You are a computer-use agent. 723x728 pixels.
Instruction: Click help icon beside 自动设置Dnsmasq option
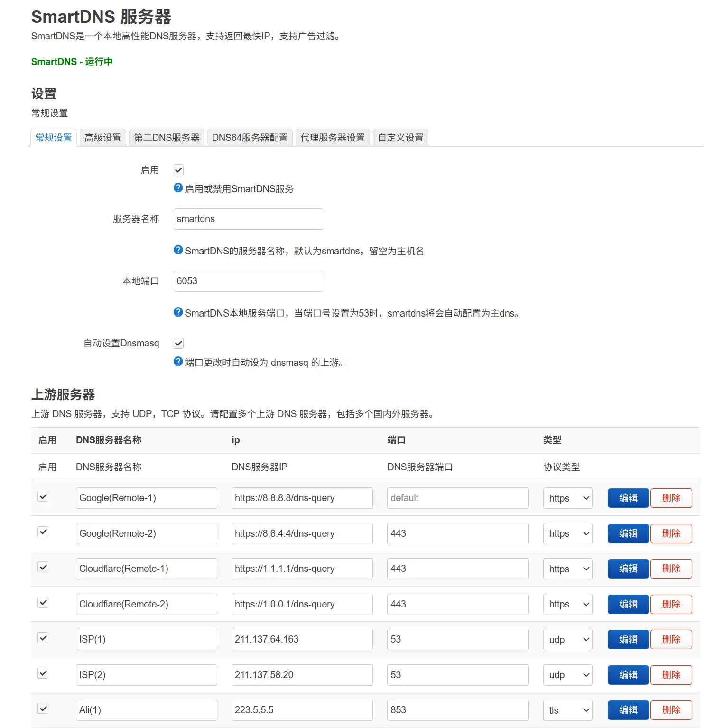(177, 362)
